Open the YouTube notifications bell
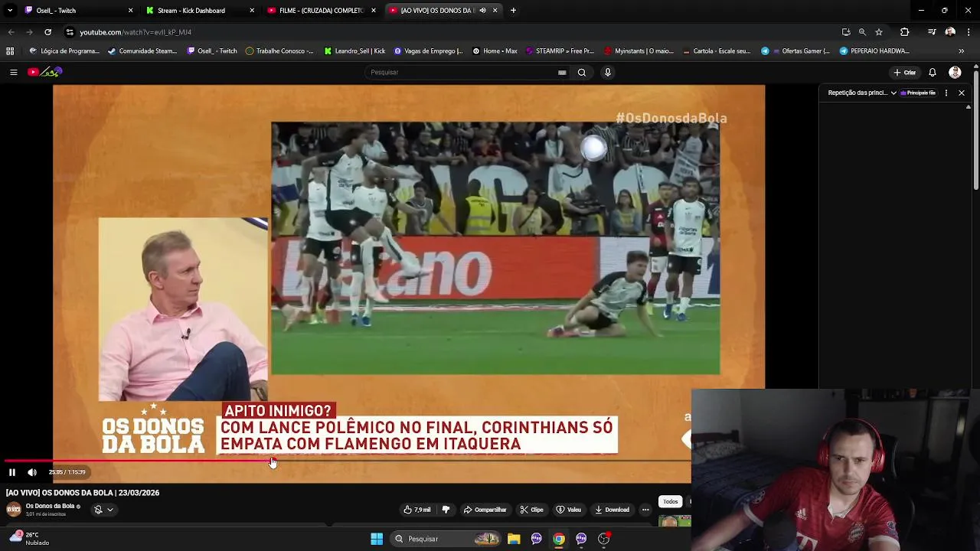This screenshot has width=980, height=551. [933, 72]
